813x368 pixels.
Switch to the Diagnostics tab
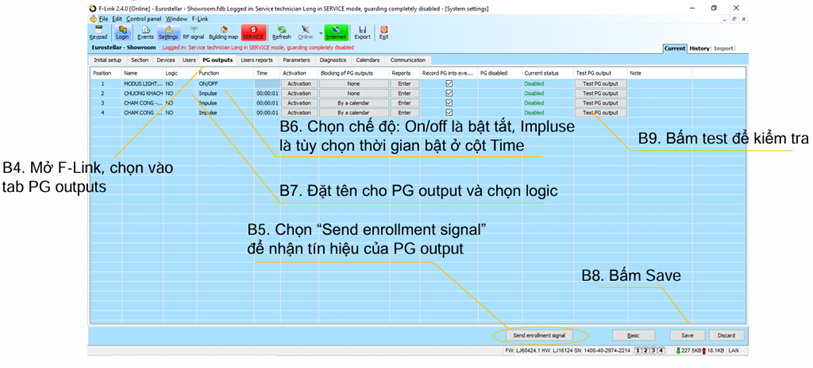333,60
